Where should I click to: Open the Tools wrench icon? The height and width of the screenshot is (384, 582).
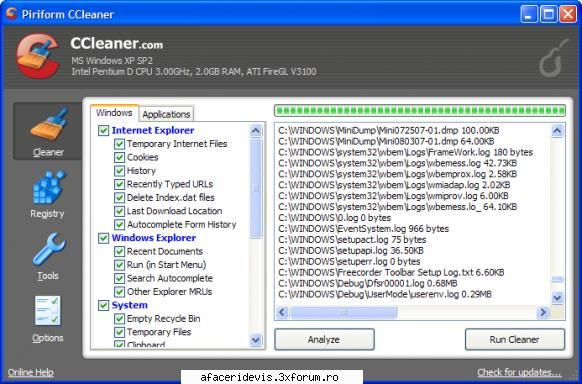(49, 249)
